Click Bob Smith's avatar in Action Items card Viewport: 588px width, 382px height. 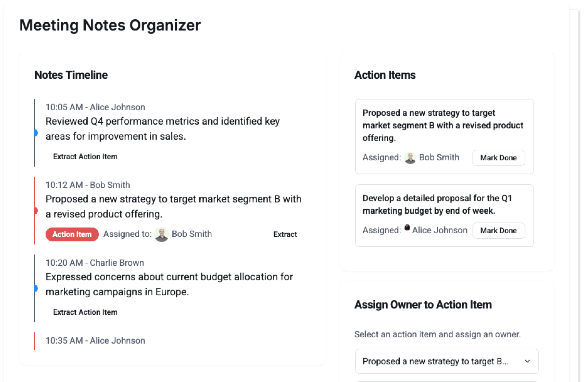[410, 158]
